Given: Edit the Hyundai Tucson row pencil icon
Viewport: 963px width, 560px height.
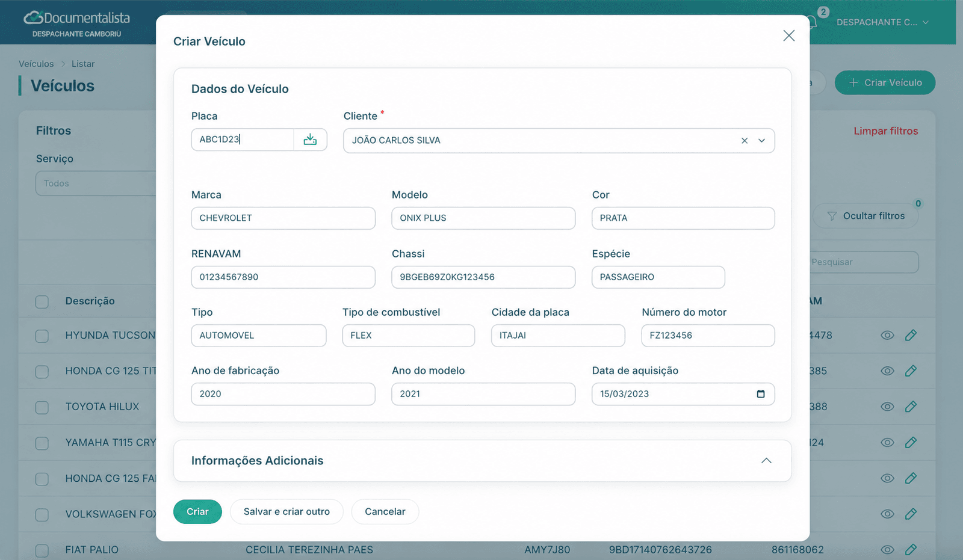Looking at the screenshot, I should 911,336.
